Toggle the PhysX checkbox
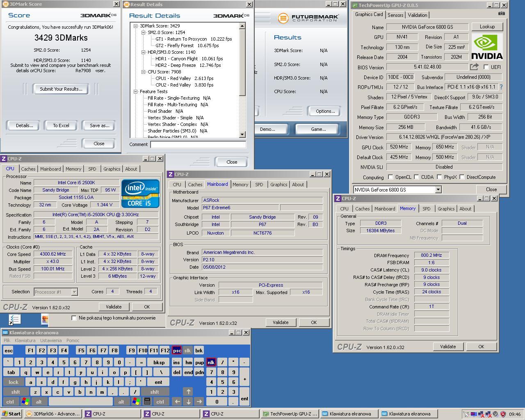This screenshot has width=525, height=420. [439, 177]
